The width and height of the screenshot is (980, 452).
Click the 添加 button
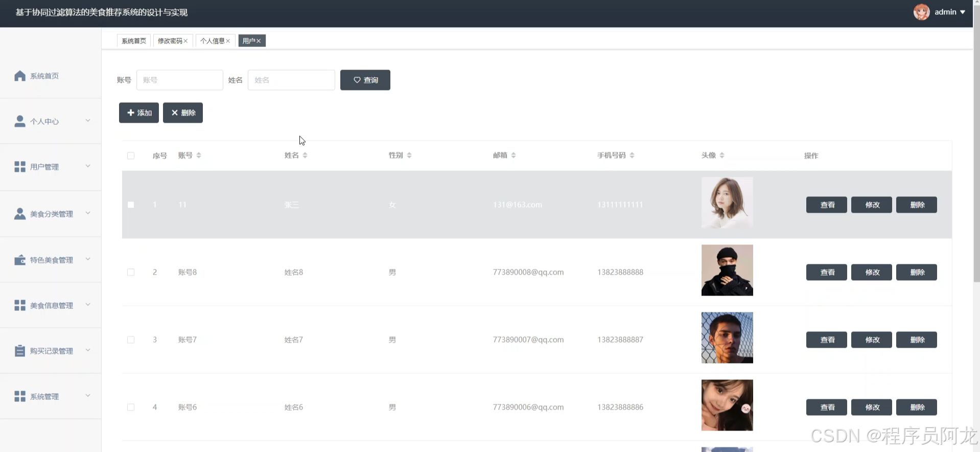139,112
